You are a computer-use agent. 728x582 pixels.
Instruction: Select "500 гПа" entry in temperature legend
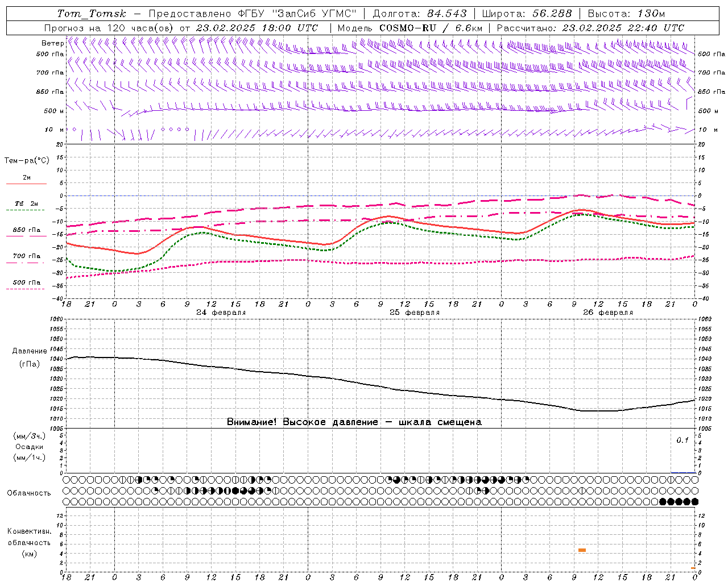click(x=27, y=282)
